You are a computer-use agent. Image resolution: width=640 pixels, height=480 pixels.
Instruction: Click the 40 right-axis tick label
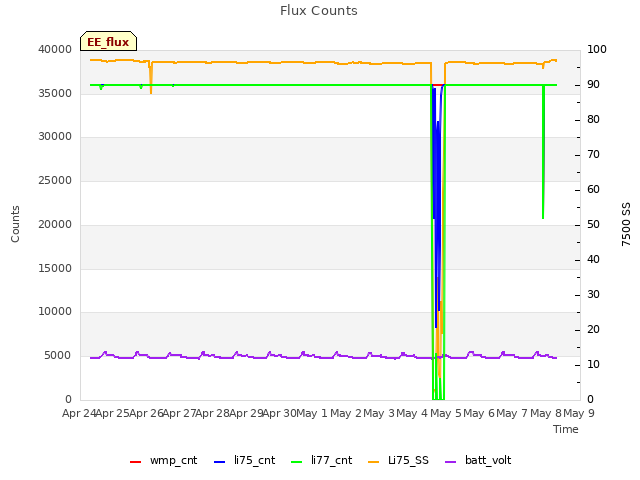[x=593, y=260]
